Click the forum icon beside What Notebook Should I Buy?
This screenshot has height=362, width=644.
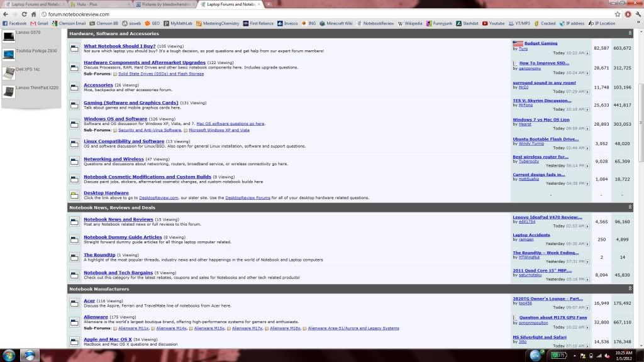click(74, 48)
